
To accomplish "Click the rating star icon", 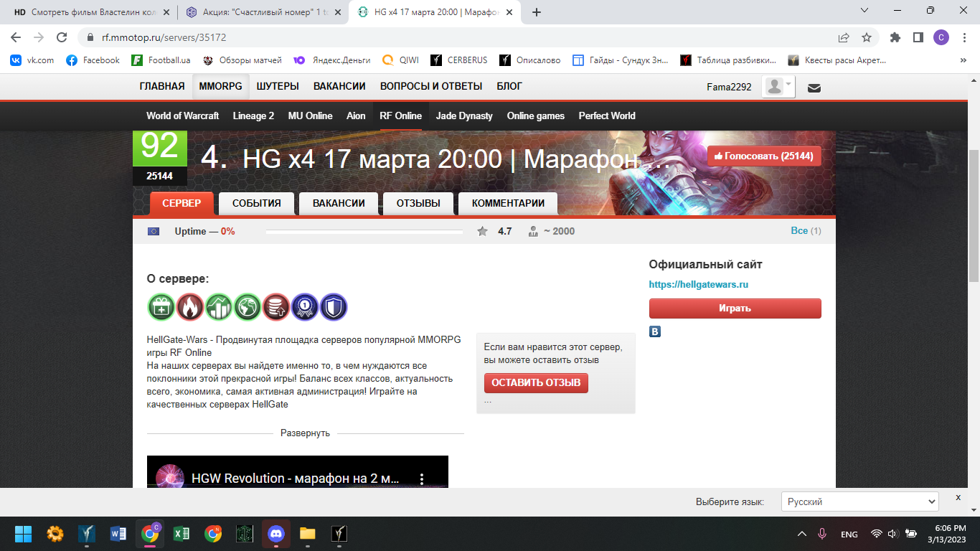I will tap(483, 231).
